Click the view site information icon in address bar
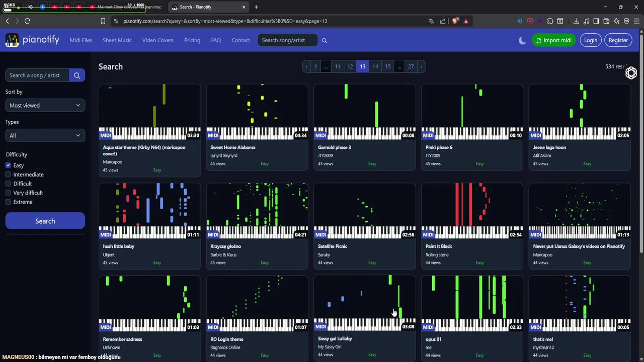This screenshot has height=362, width=644. pyautogui.click(x=116, y=21)
